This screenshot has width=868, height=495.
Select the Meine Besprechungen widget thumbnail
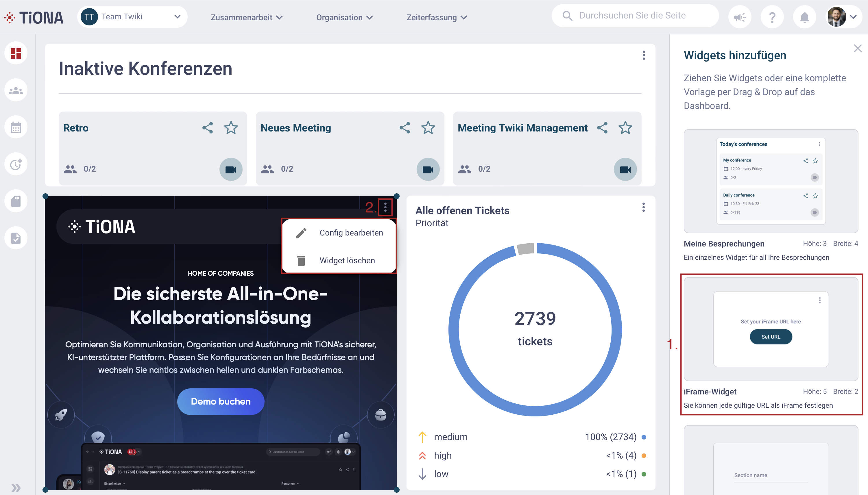coord(771,181)
